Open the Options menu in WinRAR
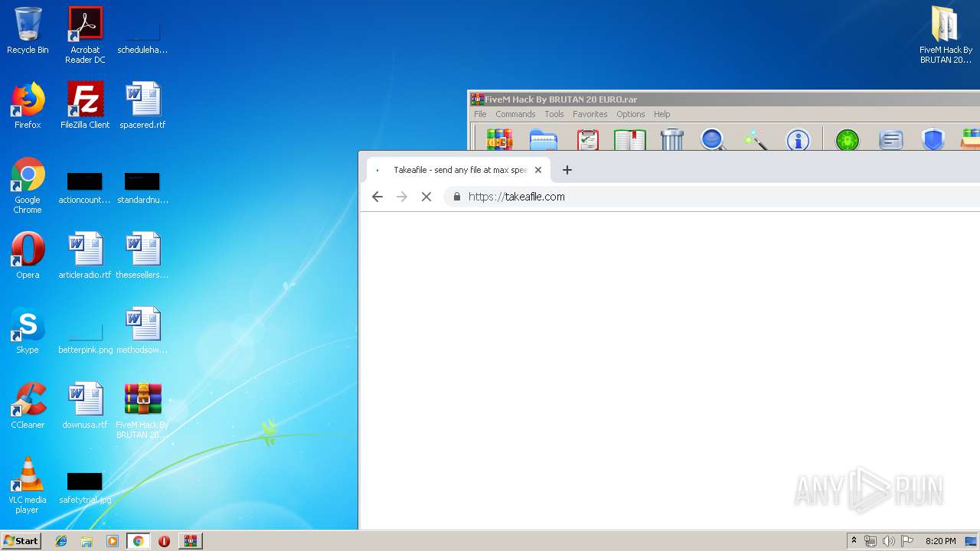 [x=631, y=114]
